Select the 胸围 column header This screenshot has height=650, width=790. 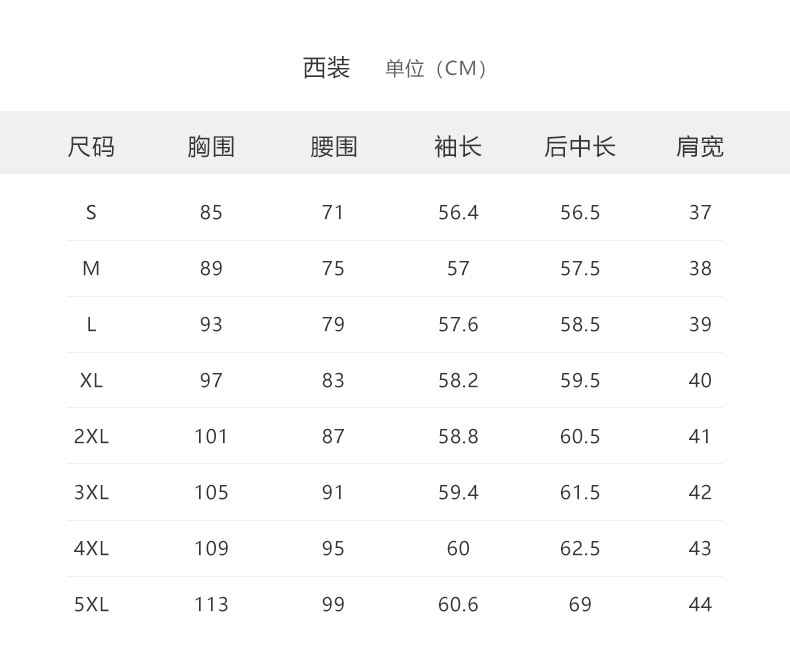[x=211, y=147]
